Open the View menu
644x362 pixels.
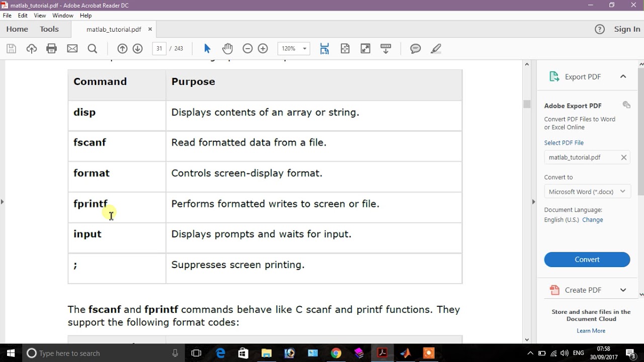click(40, 16)
